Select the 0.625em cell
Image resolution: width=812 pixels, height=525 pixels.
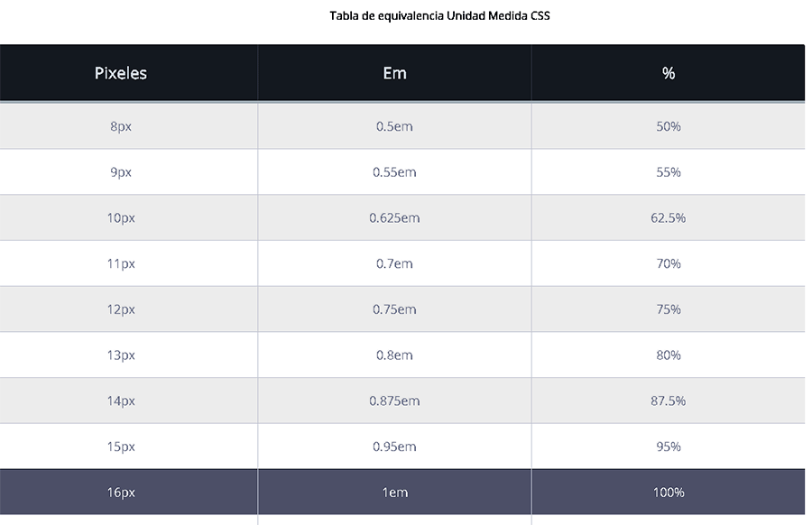click(394, 218)
